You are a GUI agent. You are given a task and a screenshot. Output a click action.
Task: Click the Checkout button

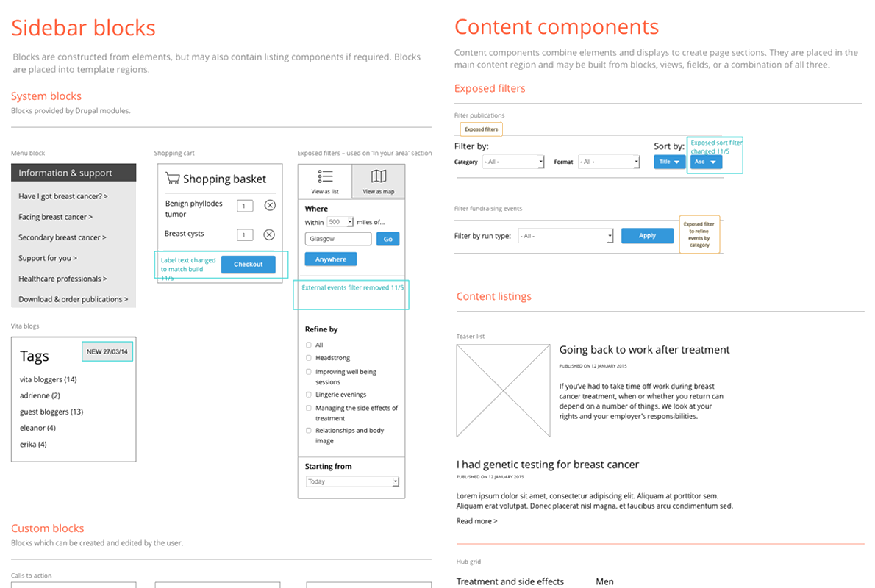point(248,265)
